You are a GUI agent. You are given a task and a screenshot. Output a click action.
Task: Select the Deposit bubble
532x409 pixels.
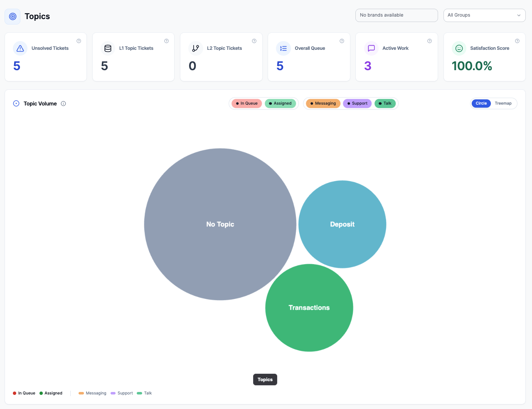coord(342,224)
